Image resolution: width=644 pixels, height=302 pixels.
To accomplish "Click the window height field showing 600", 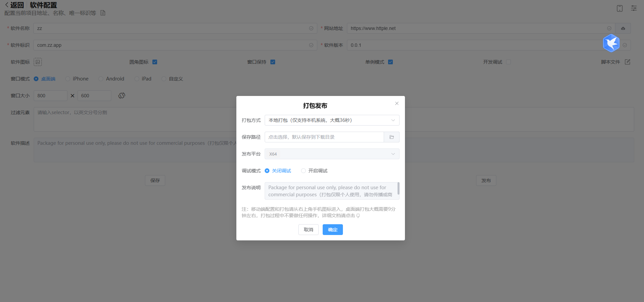I will 94,96.
